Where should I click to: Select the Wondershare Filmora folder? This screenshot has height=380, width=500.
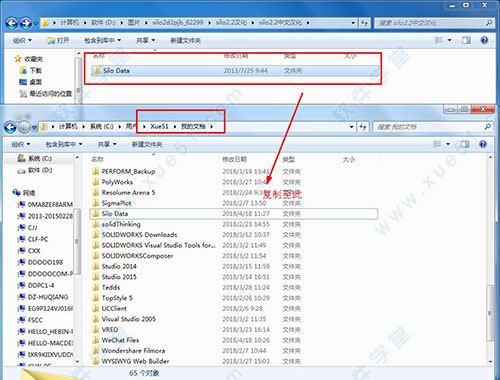pyautogui.click(x=129, y=351)
